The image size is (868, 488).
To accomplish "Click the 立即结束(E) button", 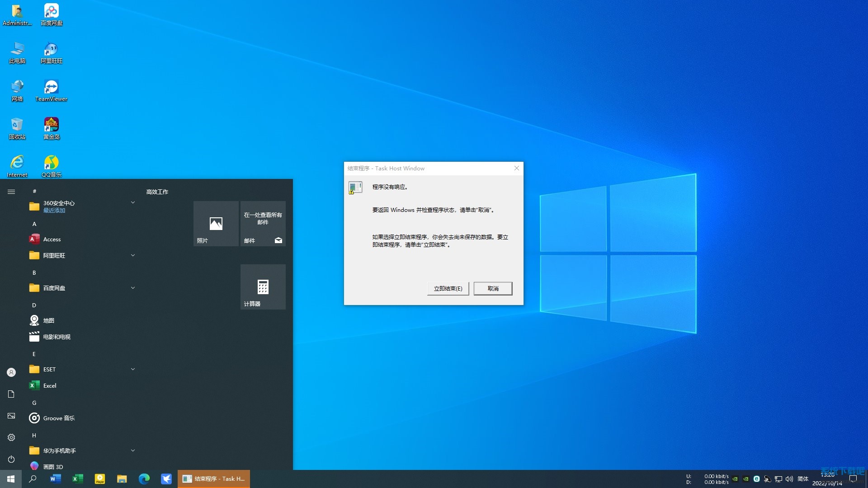I will [x=448, y=288].
